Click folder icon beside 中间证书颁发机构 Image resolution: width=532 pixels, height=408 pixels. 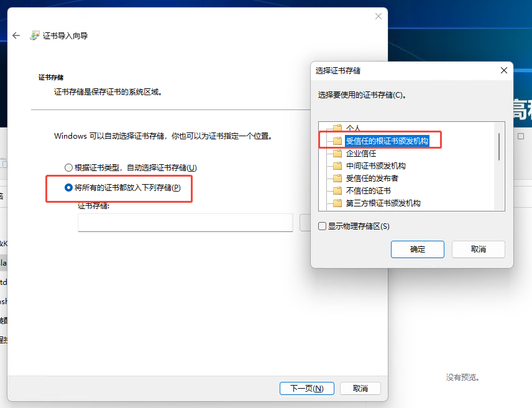(337, 166)
